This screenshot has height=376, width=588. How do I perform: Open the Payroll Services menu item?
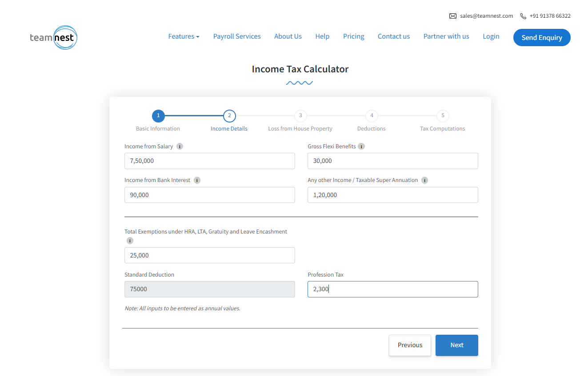(x=237, y=36)
